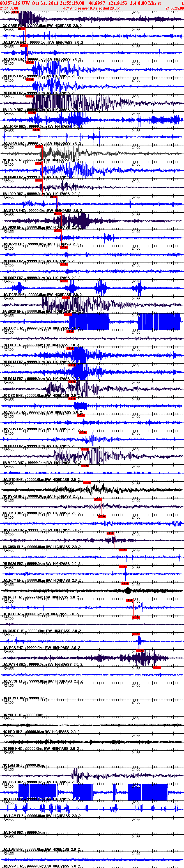Click the 'UW SBES EHZ' station label

(x=14, y=413)
